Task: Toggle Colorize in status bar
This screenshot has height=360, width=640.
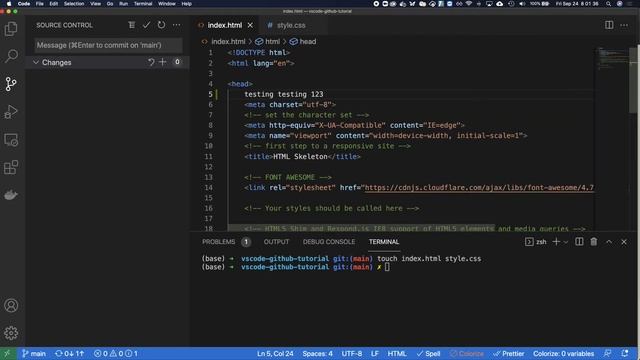Action: (467, 353)
